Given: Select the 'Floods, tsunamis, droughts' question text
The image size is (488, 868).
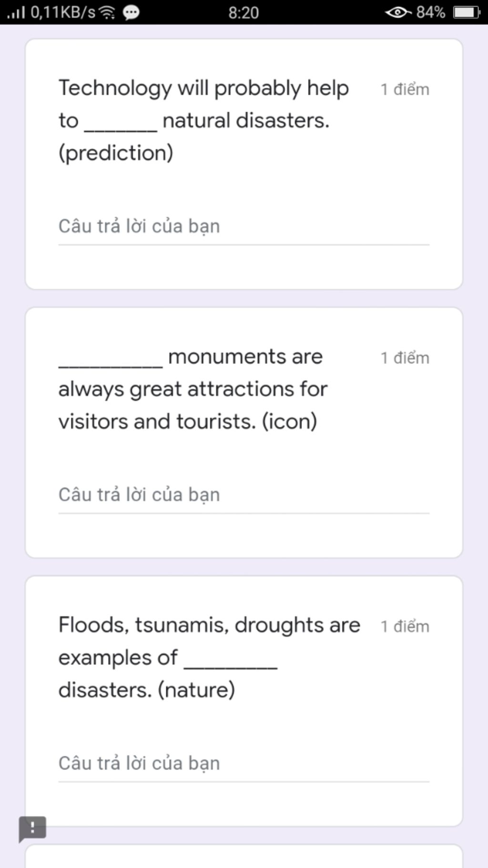Looking at the screenshot, I should [x=209, y=658].
